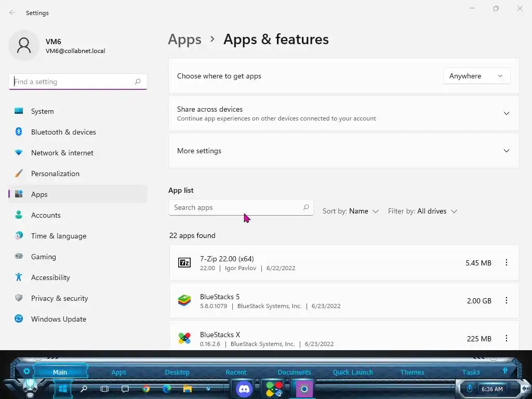This screenshot has width=532, height=399.
Task: Open Task View in taskbar
Action: [104, 389]
